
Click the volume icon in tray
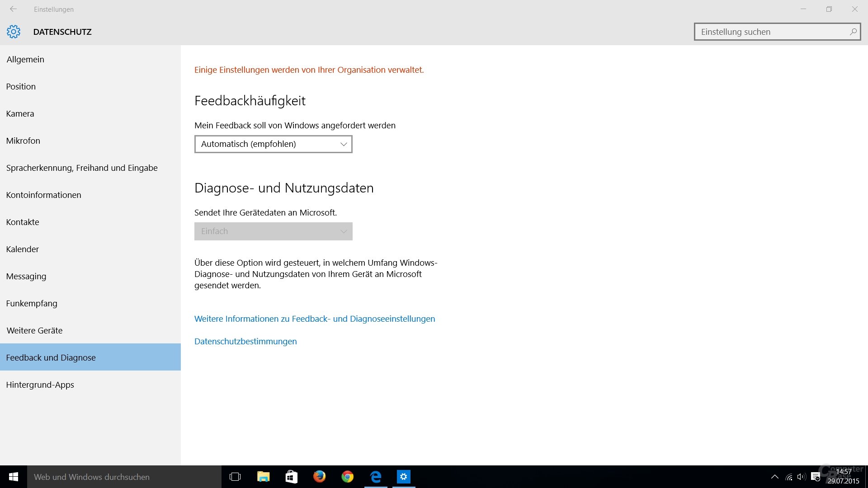[802, 477]
